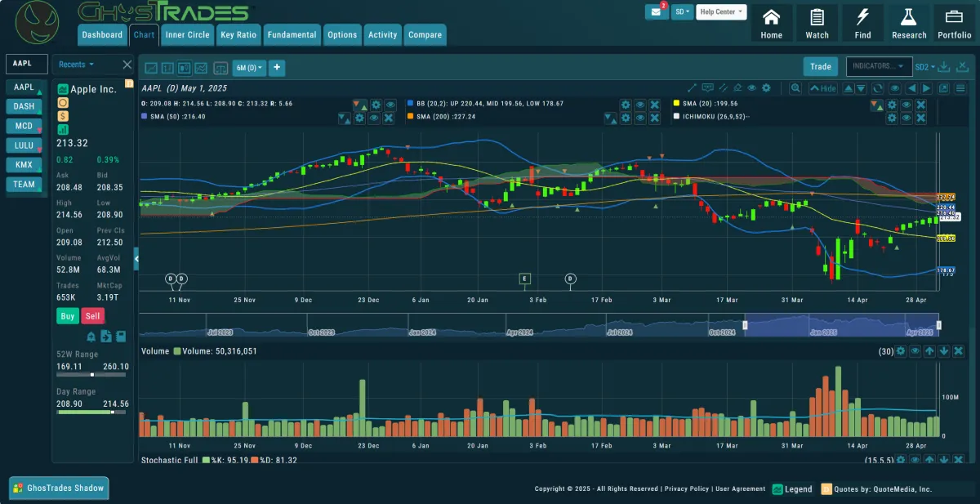Select the trend line drawing tool

coord(693,88)
